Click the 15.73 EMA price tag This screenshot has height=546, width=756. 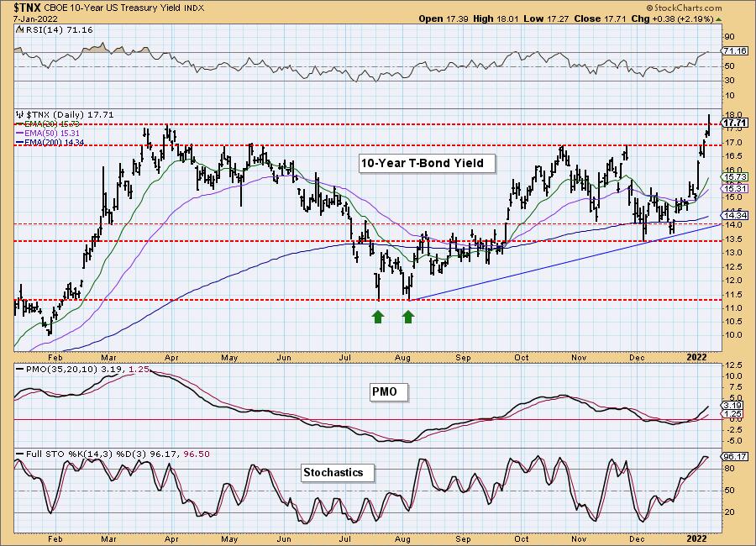coord(735,177)
